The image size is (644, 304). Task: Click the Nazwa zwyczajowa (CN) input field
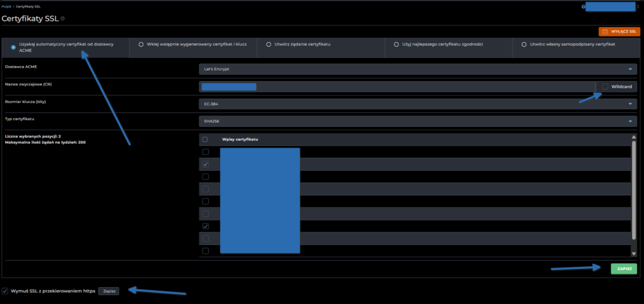click(x=397, y=87)
